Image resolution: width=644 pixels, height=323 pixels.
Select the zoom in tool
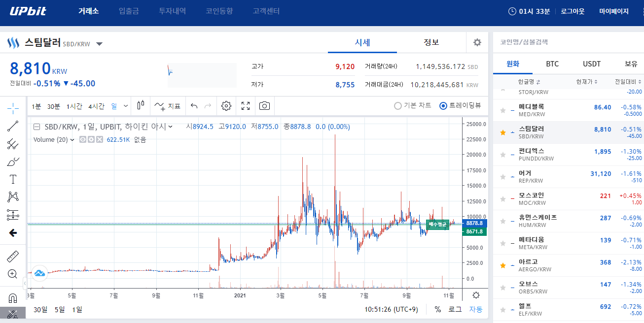[x=13, y=274]
